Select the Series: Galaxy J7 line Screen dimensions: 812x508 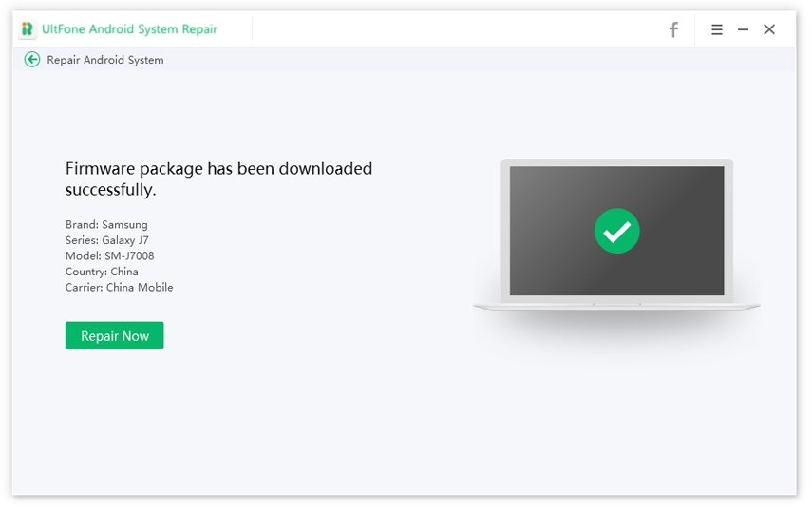tap(106, 240)
